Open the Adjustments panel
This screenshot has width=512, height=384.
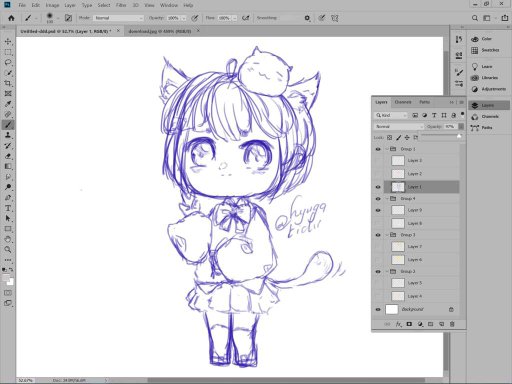[489, 89]
